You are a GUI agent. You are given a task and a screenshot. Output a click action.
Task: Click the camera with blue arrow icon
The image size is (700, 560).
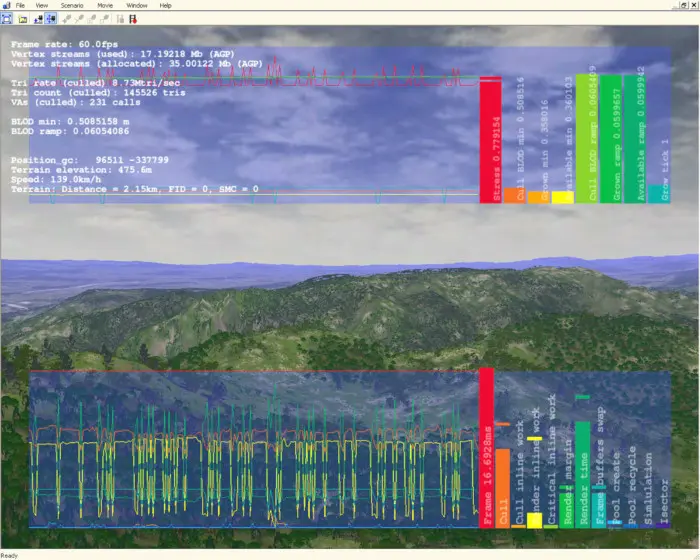38,19
